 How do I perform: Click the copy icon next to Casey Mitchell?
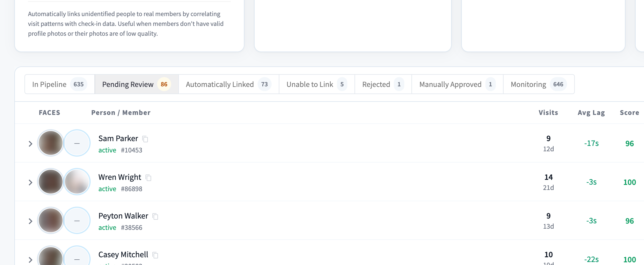pos(155,255)
